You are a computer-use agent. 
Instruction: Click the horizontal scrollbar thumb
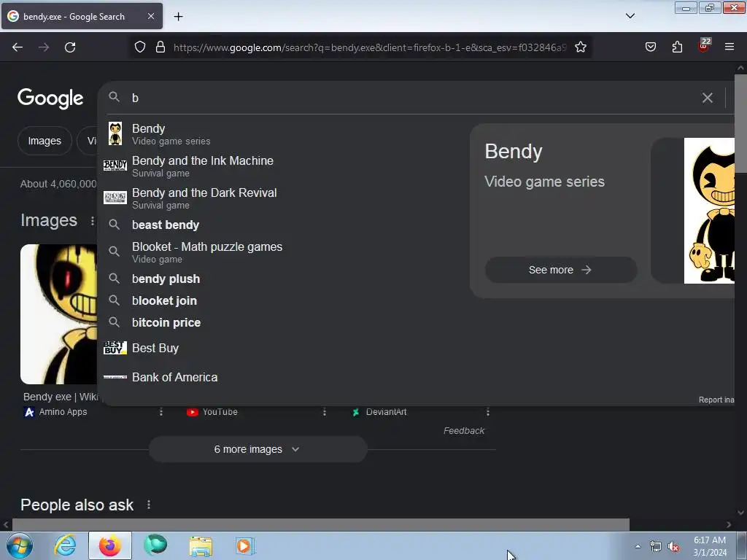click(321, 524)
